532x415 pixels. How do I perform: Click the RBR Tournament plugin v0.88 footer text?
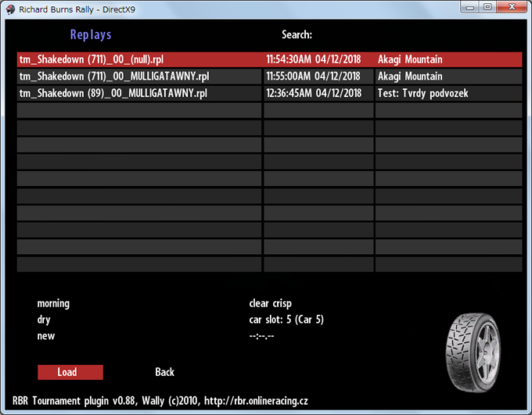(x=160, y=401)
